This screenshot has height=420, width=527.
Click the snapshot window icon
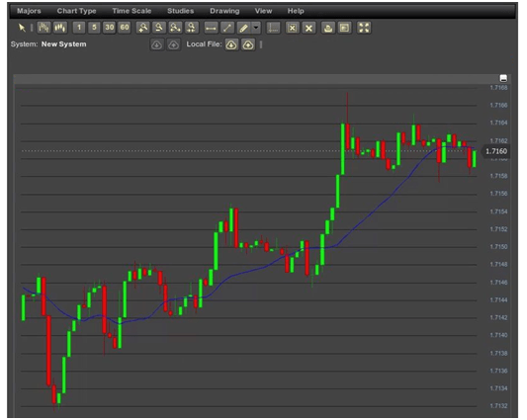click(344, 28)
